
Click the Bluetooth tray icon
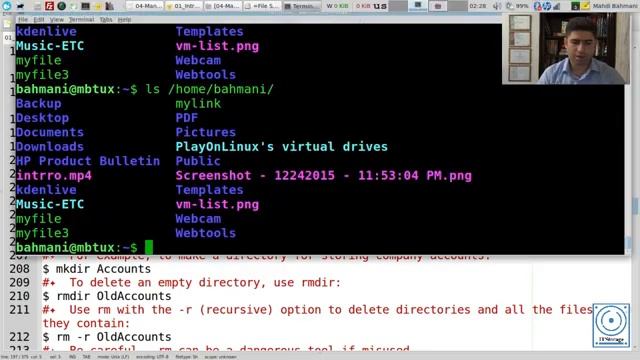pos(537,6)
